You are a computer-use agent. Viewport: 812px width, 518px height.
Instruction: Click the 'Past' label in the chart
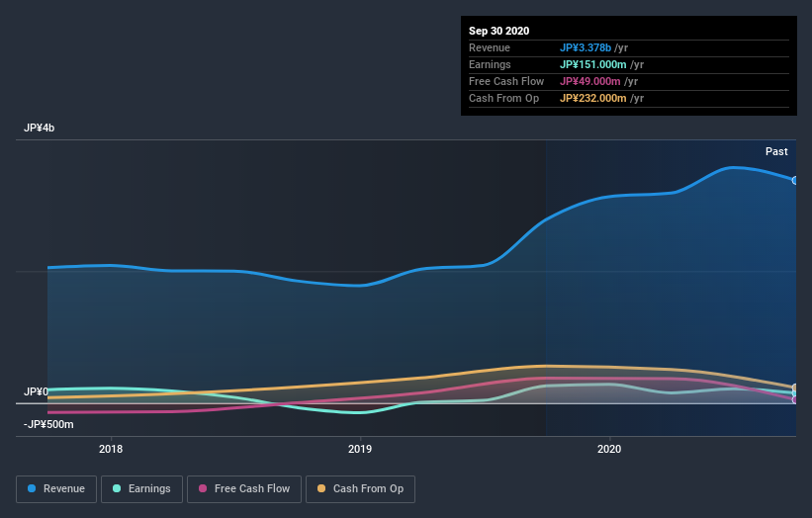(776, 151)
